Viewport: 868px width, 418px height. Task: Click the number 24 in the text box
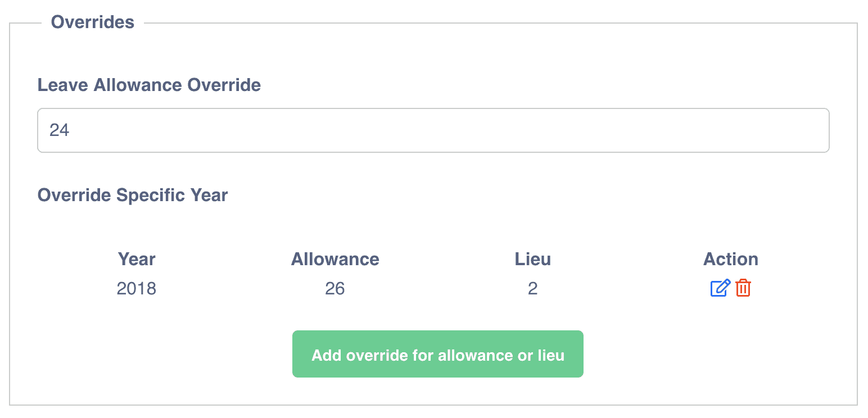[x=60, y=130]
